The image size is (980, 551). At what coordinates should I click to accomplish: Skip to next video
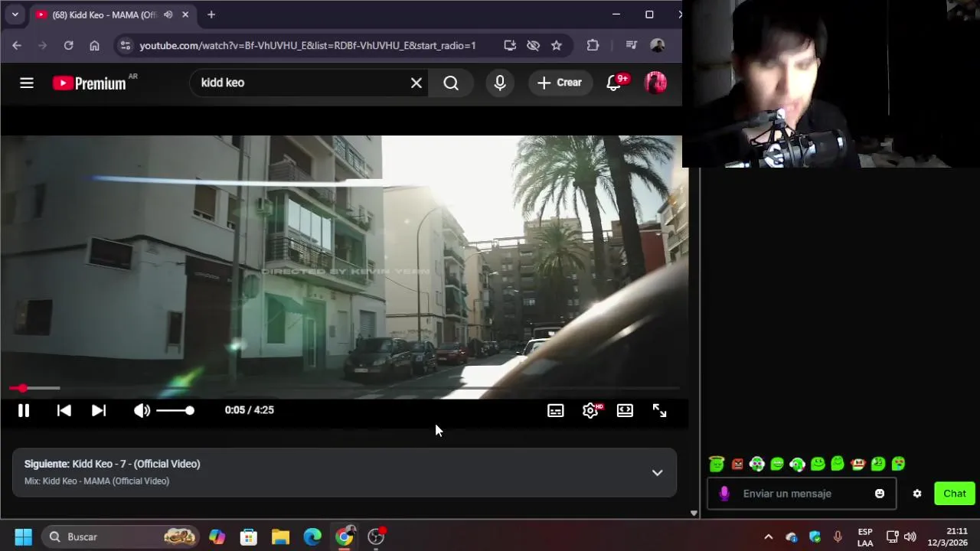coord(99,410)
